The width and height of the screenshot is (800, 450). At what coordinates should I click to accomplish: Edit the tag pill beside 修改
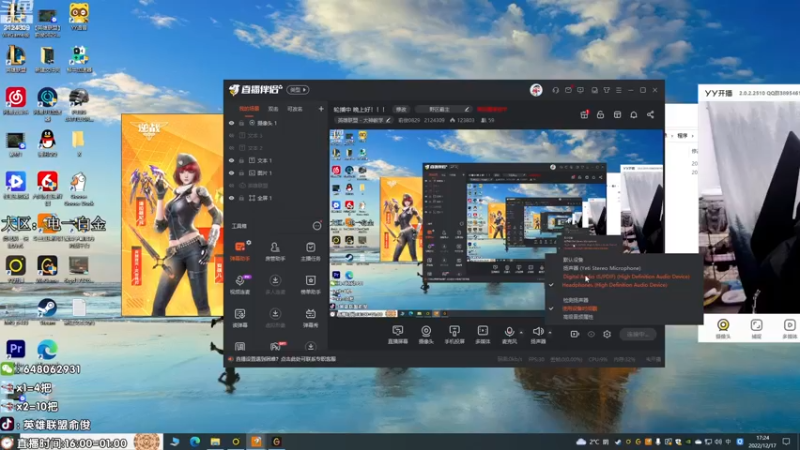pos(443,109)
